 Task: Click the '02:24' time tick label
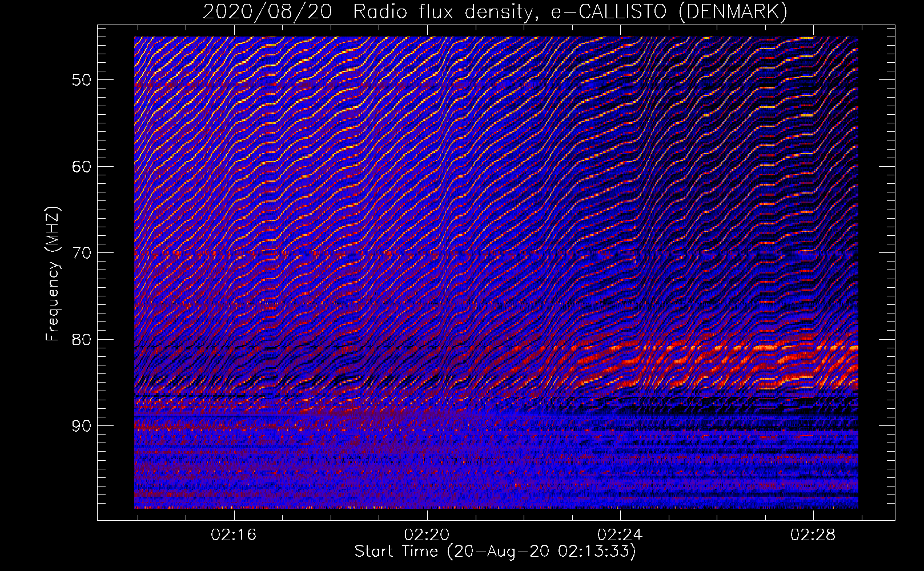click(x=620, y=534)
